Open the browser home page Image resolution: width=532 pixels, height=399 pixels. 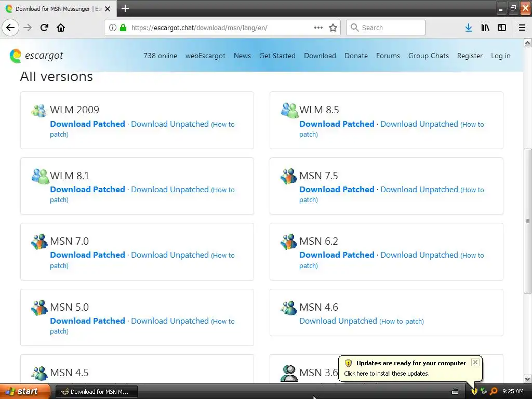point(61,28)
